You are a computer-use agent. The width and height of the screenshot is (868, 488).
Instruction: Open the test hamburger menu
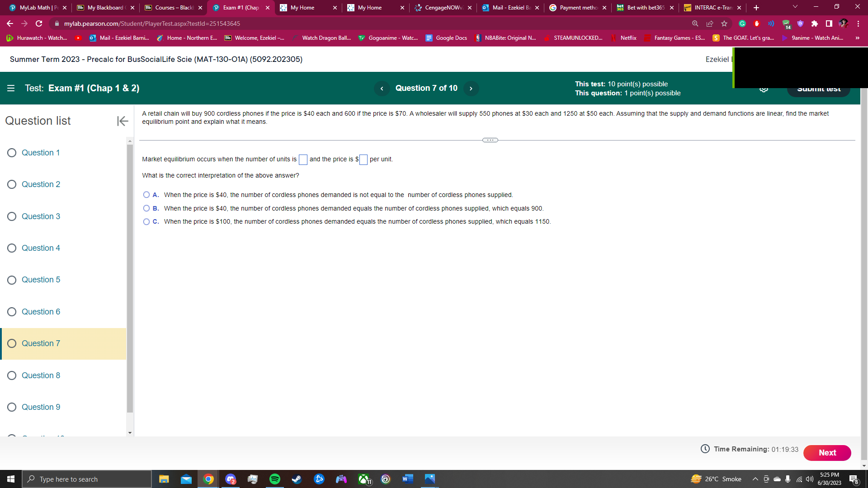11,88
